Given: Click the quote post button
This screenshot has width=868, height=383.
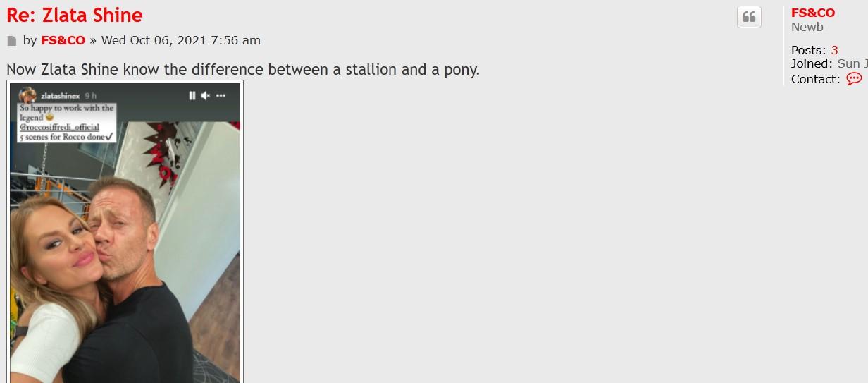Looking at the screenshot, I should [749, 18].
